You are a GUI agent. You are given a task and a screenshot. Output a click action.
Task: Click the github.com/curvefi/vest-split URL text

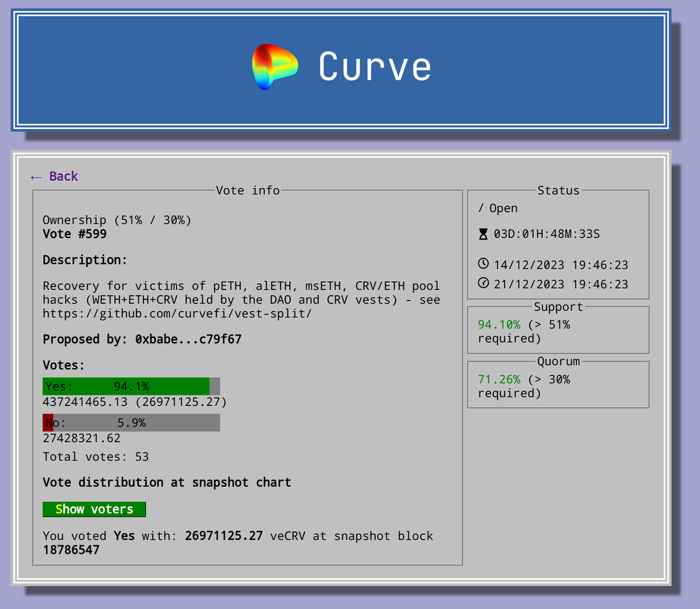click(x=177, y=314)
